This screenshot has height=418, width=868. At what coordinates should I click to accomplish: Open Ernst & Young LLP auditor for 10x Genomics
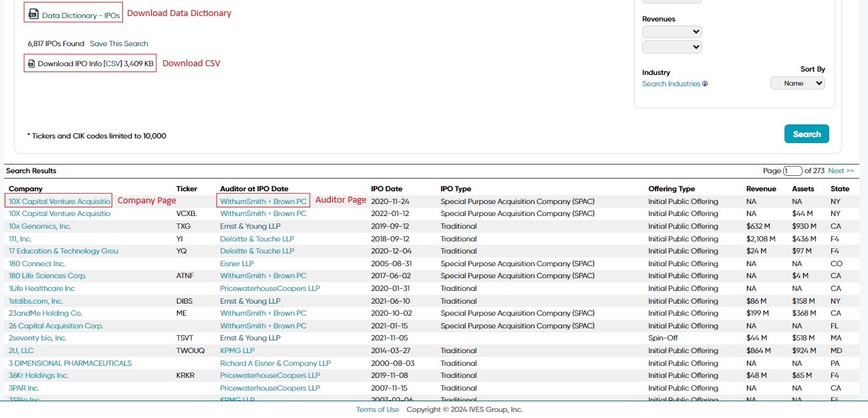(251, 226)
